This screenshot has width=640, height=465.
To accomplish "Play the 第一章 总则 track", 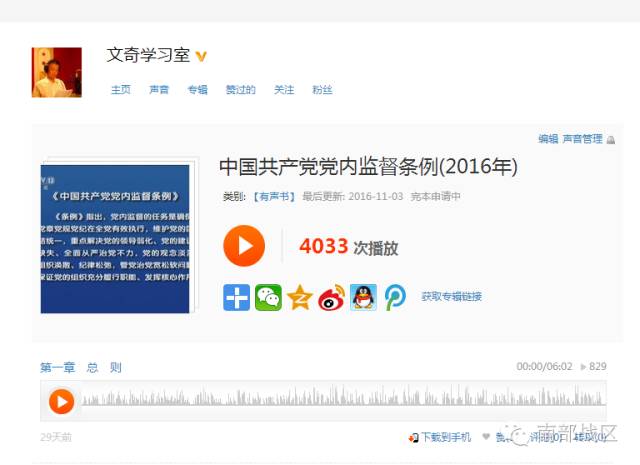I will click(x=61, y=401).
